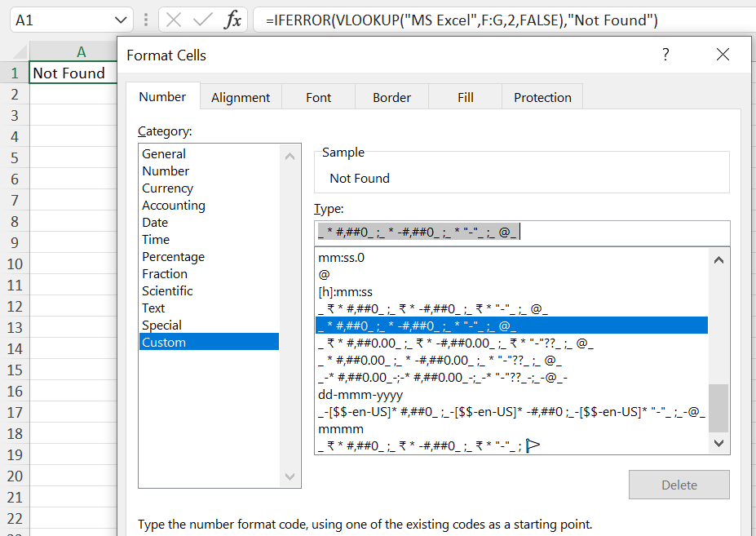Select the Accounting category
The width and height of the screenshot is (756, 536).
209,205
